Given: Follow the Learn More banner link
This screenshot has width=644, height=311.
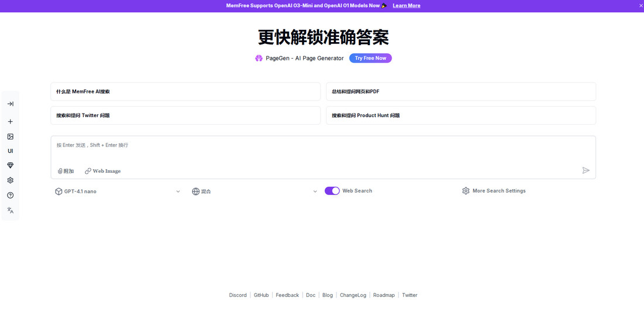Looking at the screenshot, I should pyautogui.click(x=406, y=6).
